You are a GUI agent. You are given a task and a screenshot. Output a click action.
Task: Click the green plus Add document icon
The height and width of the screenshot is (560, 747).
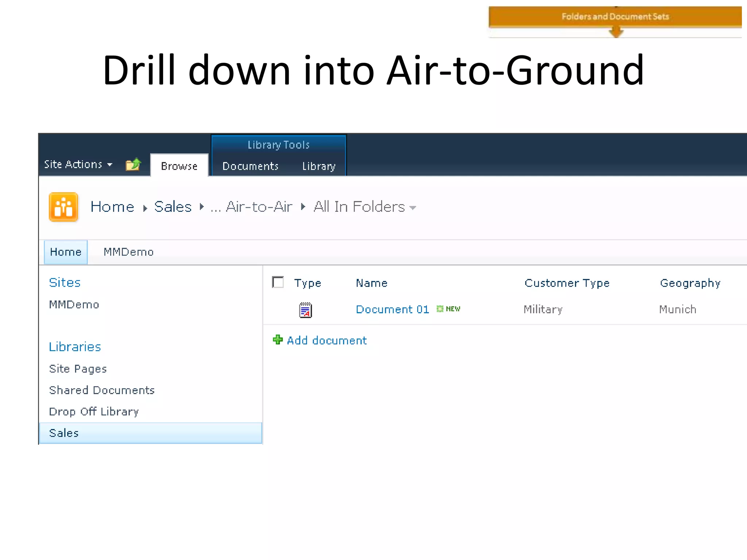tap(278, 340)
